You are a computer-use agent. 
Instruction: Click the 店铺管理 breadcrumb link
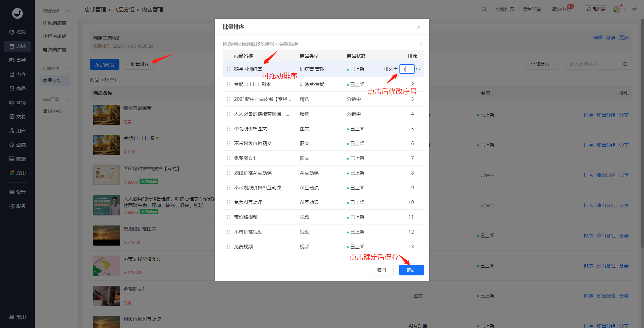[95, 10]
